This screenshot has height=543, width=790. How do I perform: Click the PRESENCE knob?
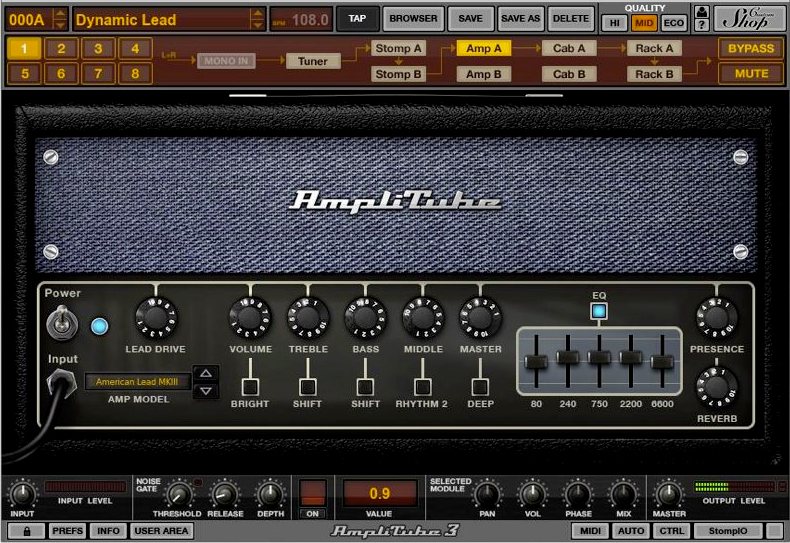coord(716,318)
